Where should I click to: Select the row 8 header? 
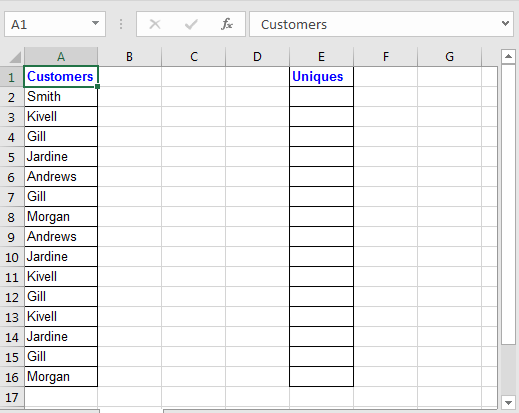11,217
